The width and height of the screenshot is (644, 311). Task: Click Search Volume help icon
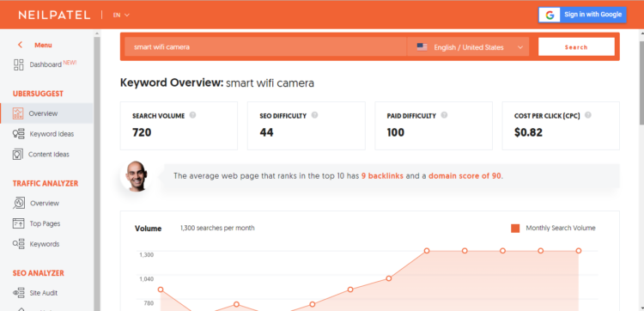(192, 115)
